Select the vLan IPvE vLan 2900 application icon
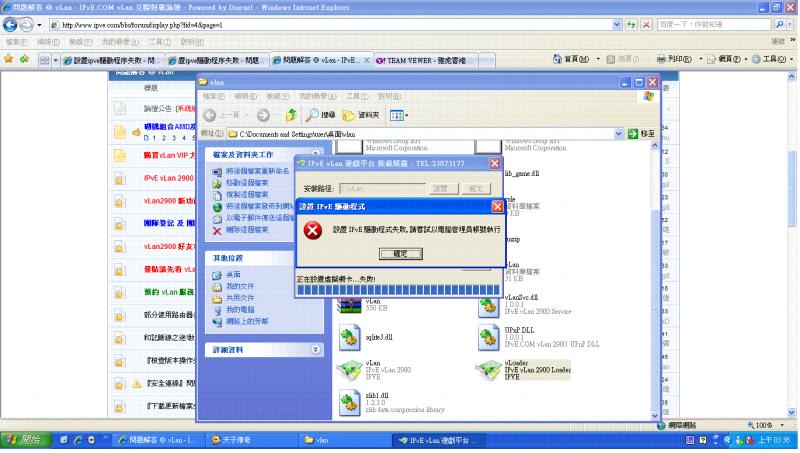Viewport: 800px width, 453px height. [349, 370]
